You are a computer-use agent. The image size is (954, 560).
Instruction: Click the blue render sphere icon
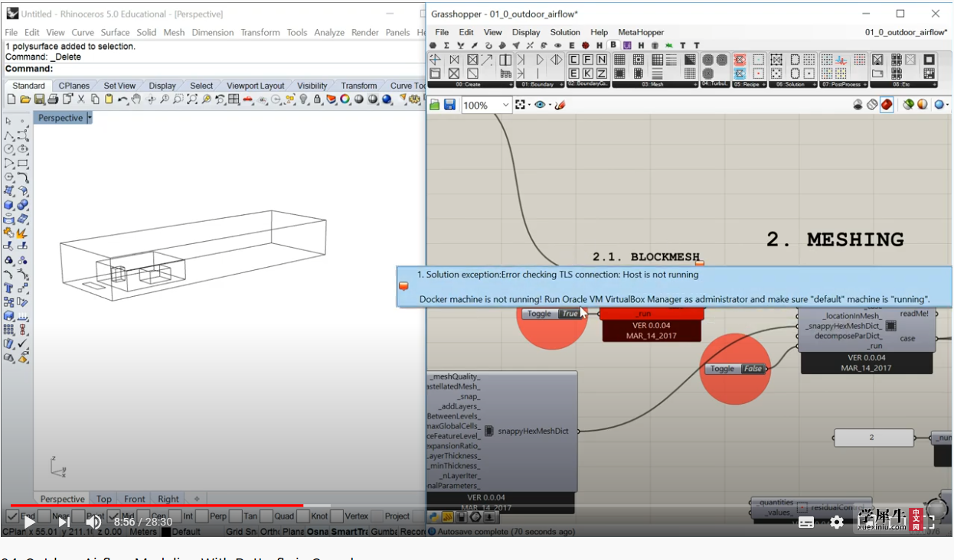387,99
